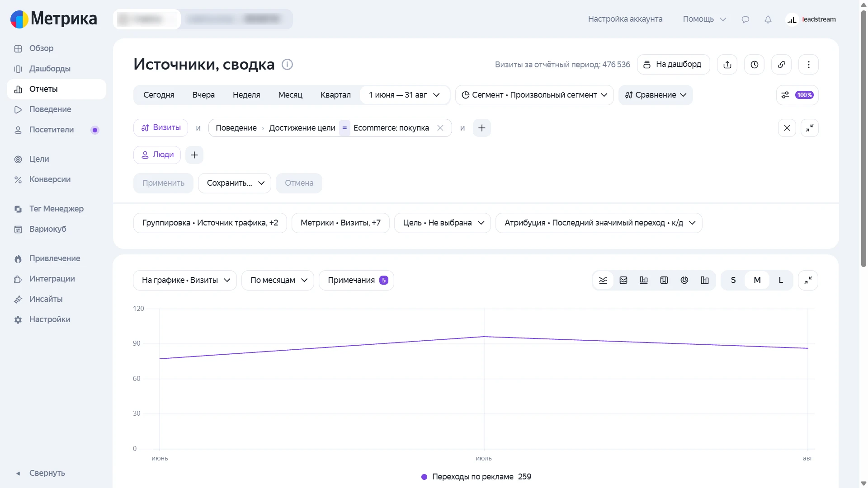This screenshot has height=488, width=868.
Task: Open the chat messages icon
Action: (x=745, y=19)
